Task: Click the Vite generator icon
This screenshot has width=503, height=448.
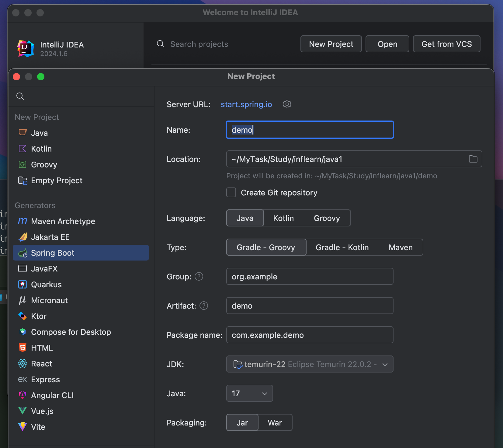Action: 23,427
